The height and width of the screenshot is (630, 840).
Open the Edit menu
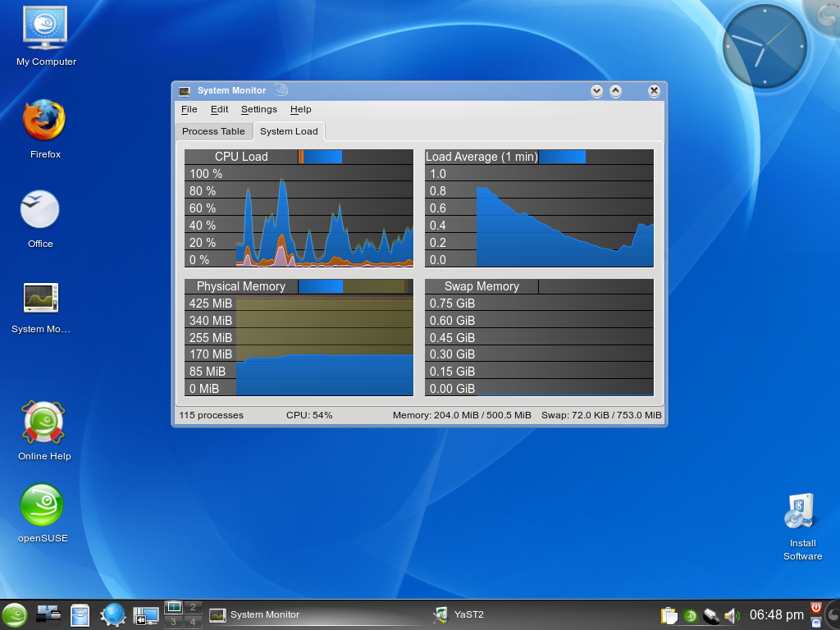click(219, 109)
